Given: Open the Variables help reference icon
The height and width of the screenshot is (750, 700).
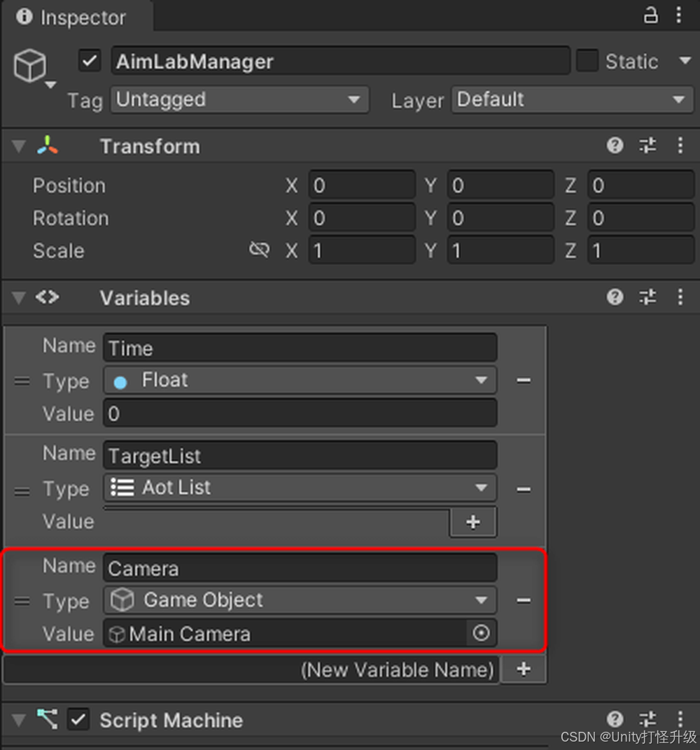Looking at the screenshot, I should point(615,297).
